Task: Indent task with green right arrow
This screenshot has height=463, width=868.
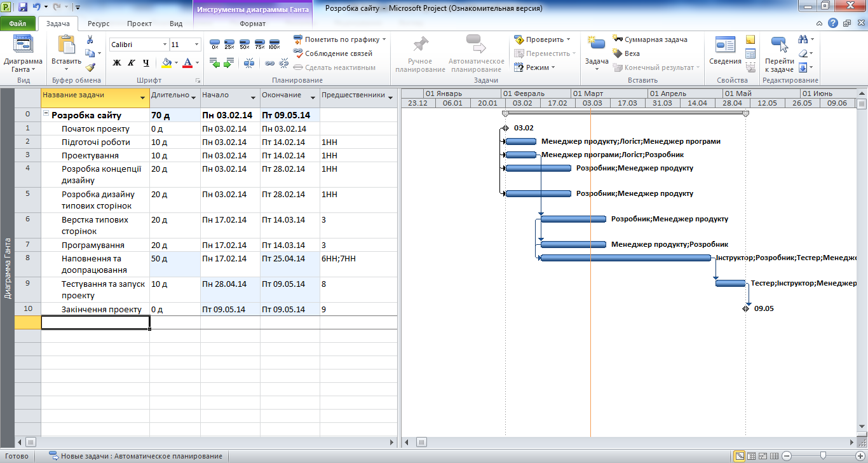Action: (x=229, y=63)
